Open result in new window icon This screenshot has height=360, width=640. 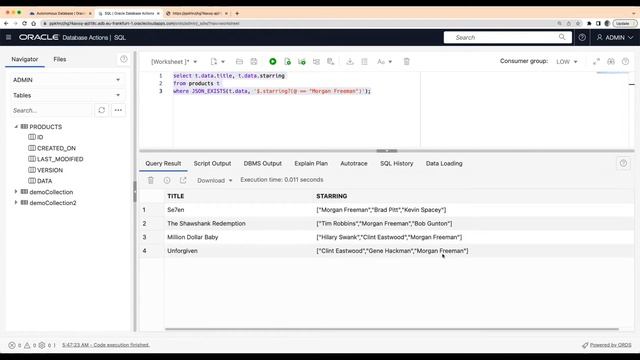[x=183, y=180]
